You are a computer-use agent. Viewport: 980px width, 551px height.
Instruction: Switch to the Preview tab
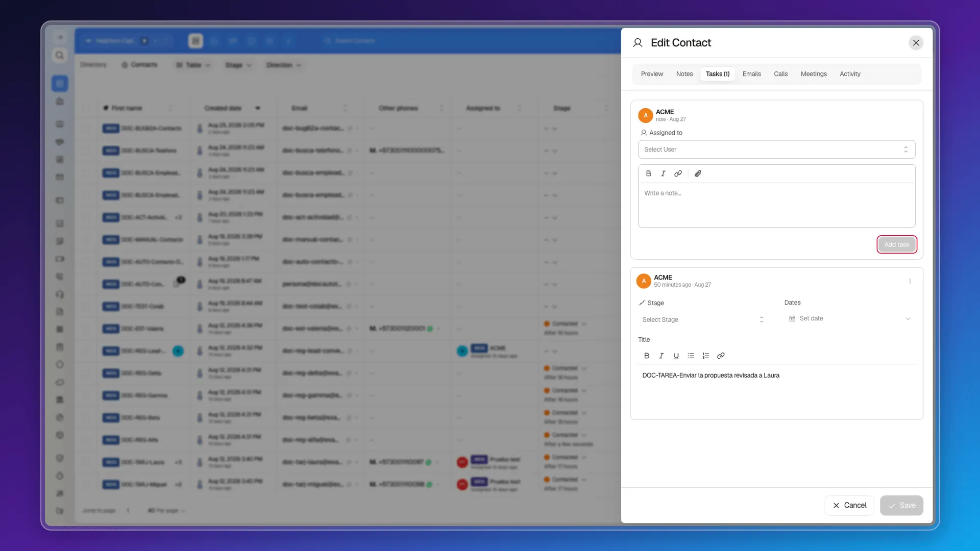[652, 74]
